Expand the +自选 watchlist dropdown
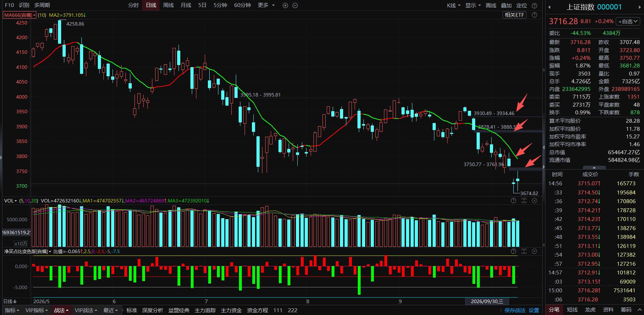The image size is (644, 315). tap(628, 21)
